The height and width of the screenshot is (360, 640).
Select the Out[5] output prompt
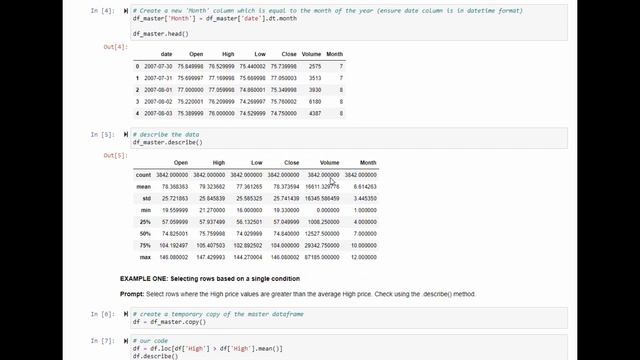pos(116,156)
